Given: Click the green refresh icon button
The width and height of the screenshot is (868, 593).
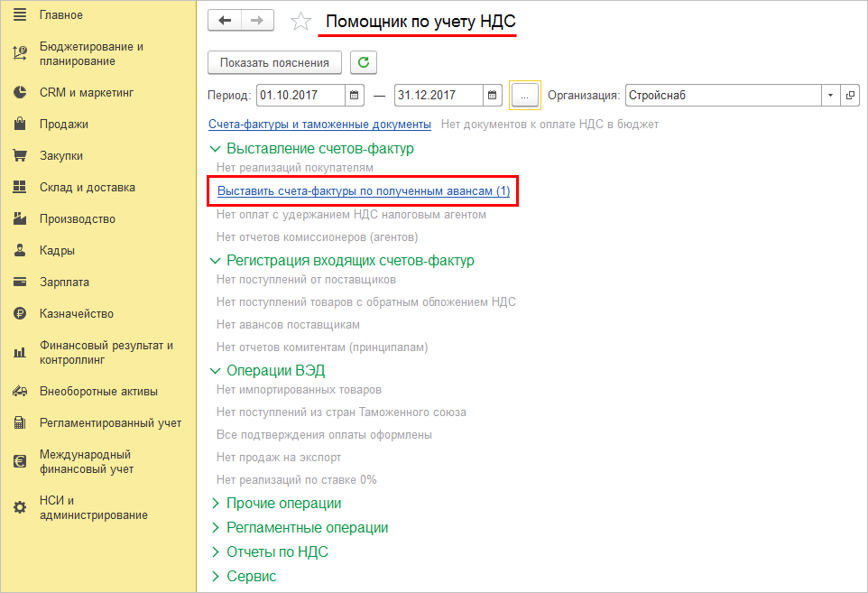Looking at the screenshot, I should tap(364, 62).
